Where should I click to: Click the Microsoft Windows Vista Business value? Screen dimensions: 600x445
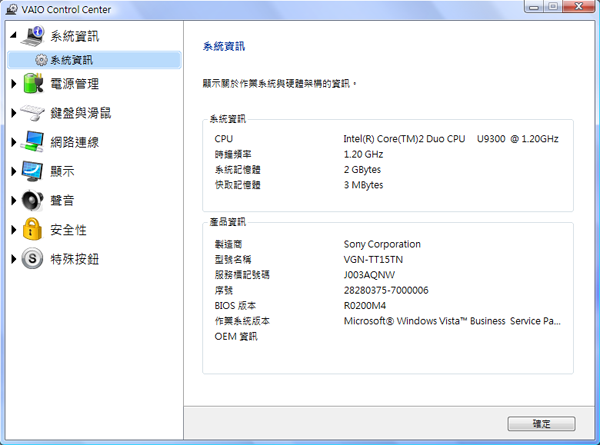[x=452, y=321]
